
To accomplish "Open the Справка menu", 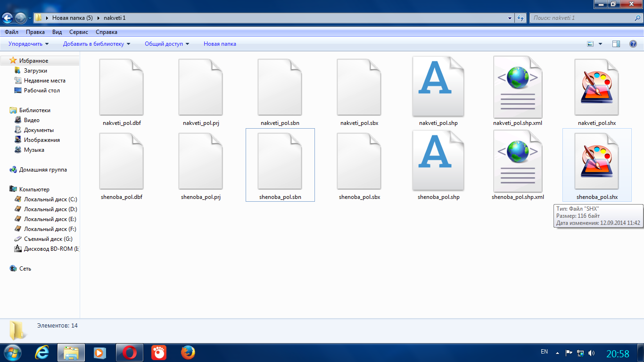I will pos(107,32).
